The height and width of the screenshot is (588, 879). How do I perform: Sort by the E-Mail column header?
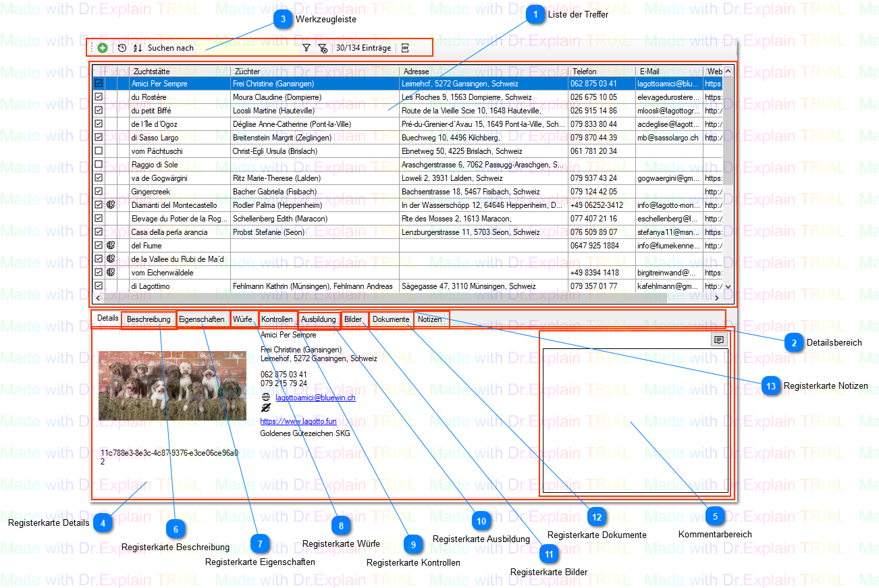[669, 71]
